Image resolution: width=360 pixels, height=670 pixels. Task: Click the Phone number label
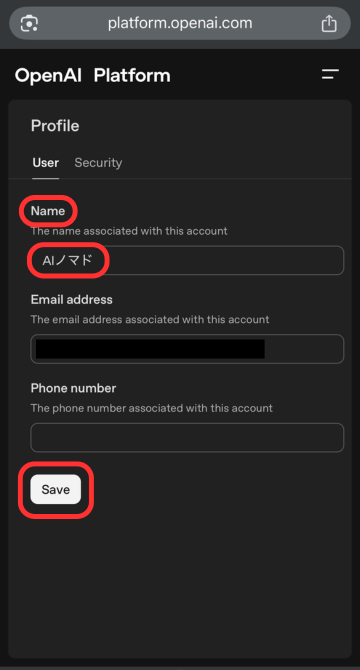73,388
